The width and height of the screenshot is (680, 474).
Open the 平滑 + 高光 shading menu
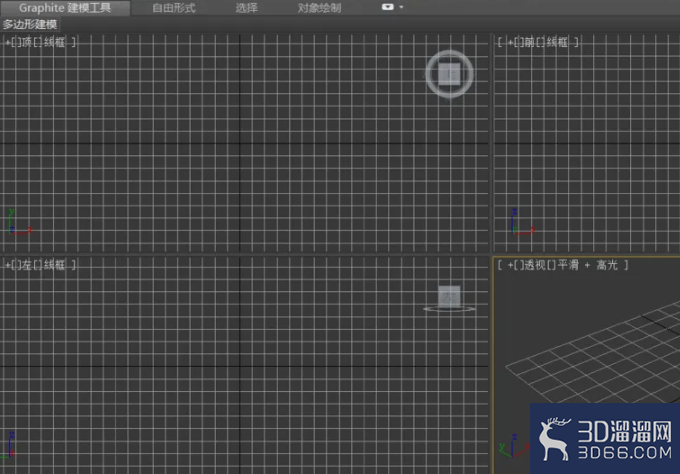[x=587, y=265]
